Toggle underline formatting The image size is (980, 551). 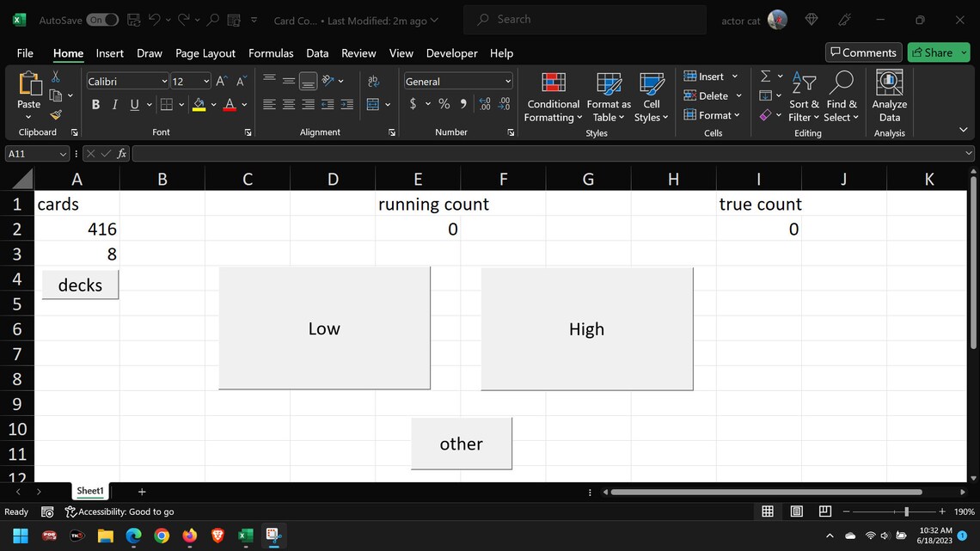pyautogui.click(x=132, y=104)
